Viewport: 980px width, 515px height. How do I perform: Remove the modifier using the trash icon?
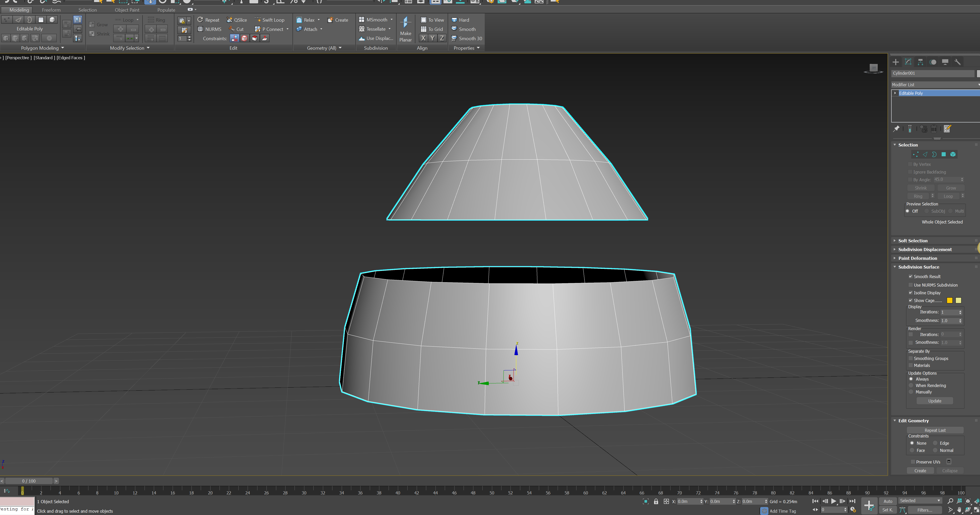click(x=934, y=129)
